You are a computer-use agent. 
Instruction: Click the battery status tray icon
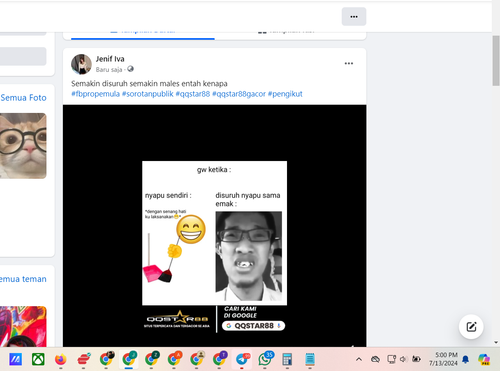pos(416,359)
